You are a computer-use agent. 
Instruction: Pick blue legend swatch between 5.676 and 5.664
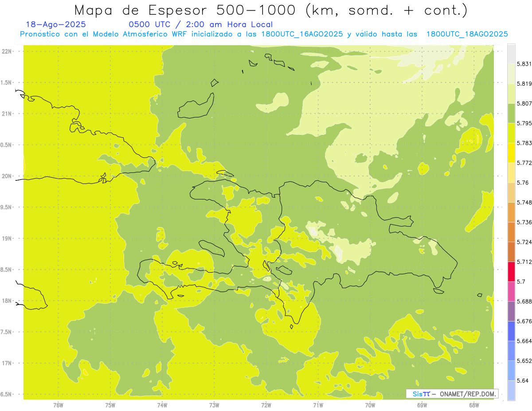pos(511,331)
